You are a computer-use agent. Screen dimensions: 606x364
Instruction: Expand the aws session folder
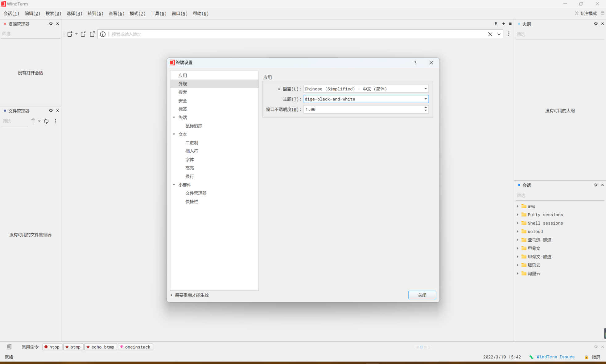click(x=517, y=206)
